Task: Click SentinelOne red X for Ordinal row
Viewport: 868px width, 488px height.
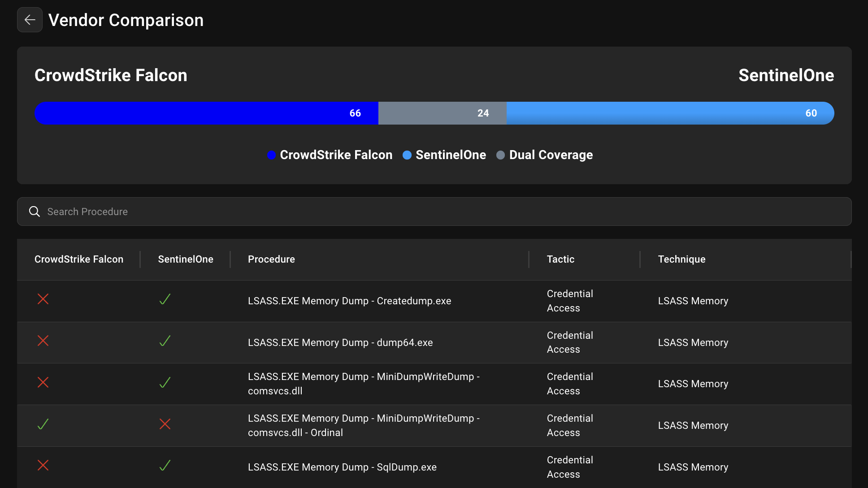Action: click(x=165, y=424)
